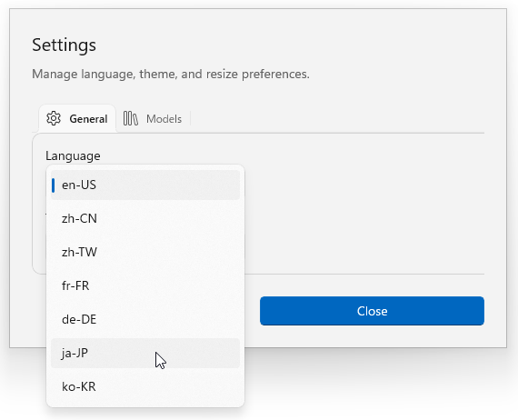Click the Language label

pyautogui.click(x=73, y=155)
